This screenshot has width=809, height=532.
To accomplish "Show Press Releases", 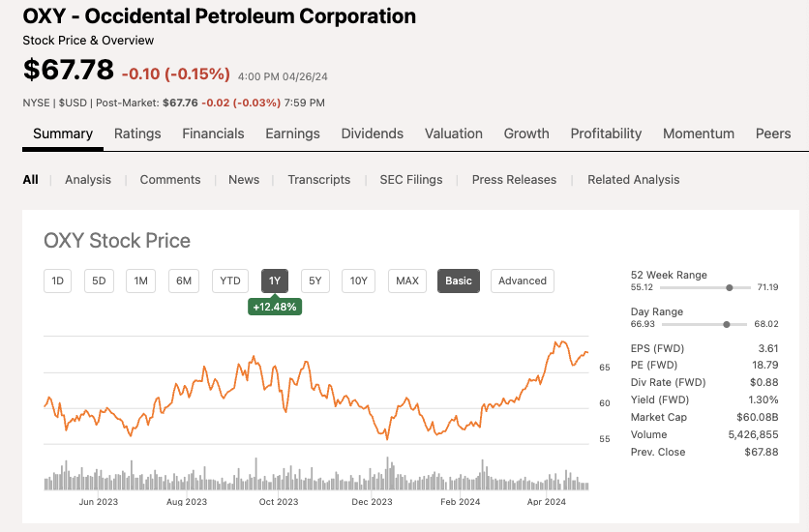I will pyautogui.click(x=514, y=179).
